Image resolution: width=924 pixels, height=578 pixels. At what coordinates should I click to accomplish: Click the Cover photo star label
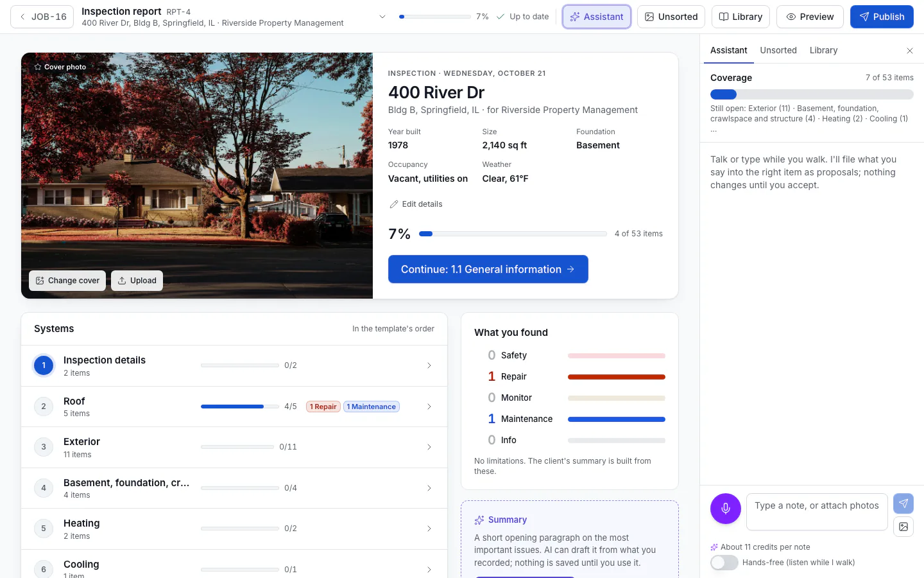pos(60,67)
